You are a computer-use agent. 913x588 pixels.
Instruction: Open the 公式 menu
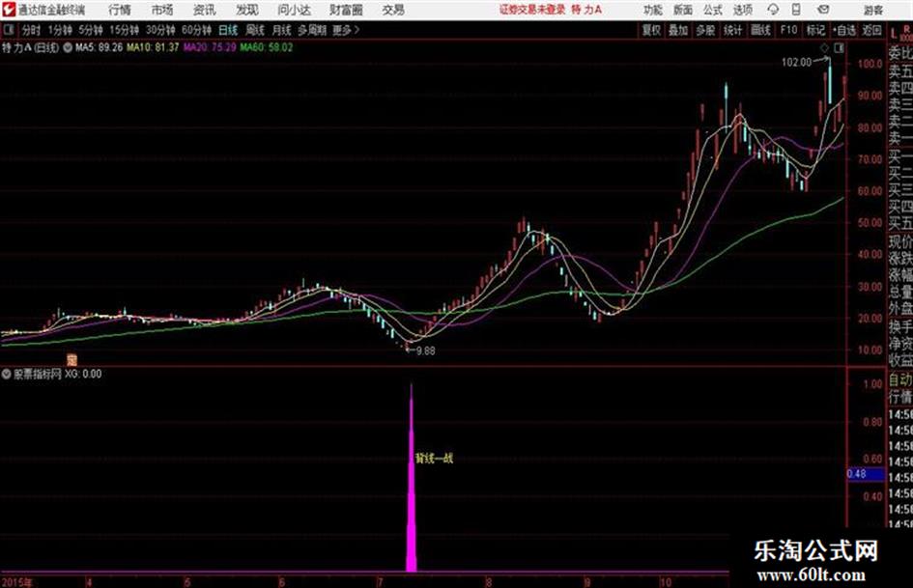click(713, 10)
